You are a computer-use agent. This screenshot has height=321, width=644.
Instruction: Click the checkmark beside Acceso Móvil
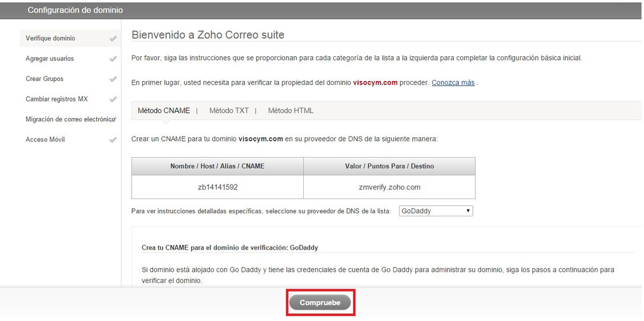(x=113, y=140)
